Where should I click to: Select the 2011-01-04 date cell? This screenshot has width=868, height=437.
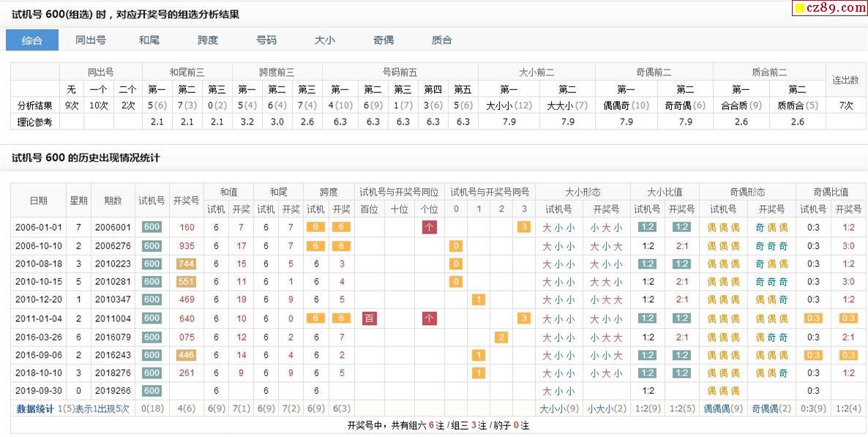click(x=39, y=318)
